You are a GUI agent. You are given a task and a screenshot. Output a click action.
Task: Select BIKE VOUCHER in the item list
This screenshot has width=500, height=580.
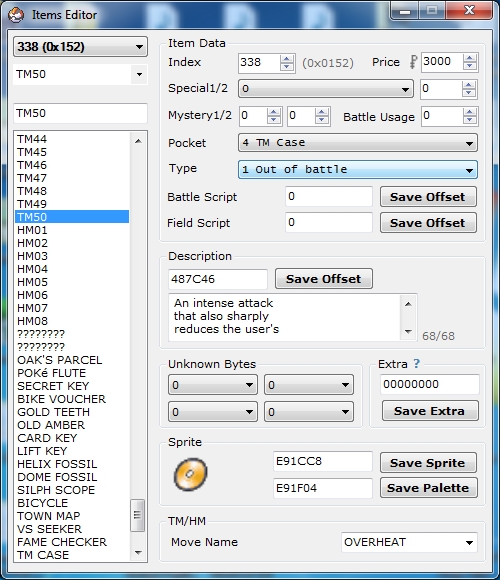point(72,399)
